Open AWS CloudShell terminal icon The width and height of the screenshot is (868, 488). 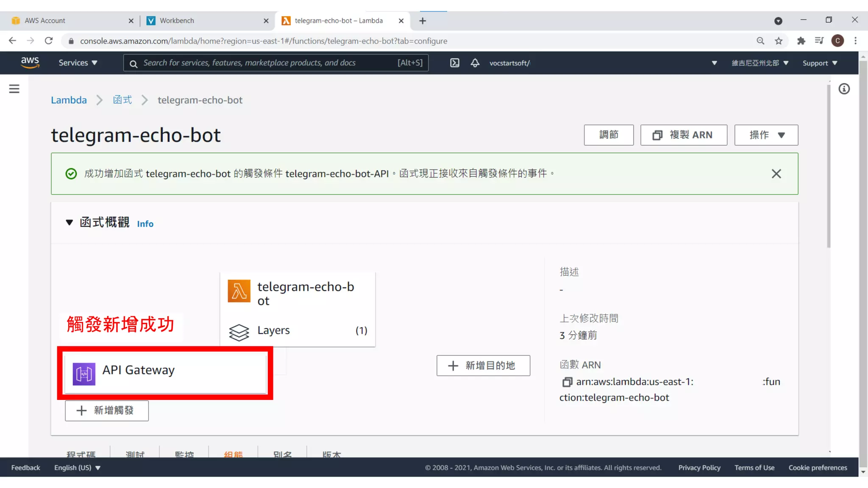[454, 63]
